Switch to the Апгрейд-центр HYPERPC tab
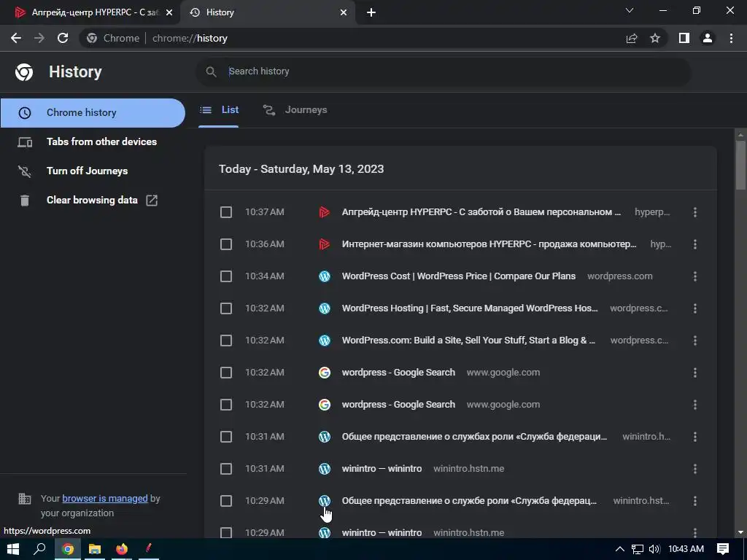This screenshot has height=560, width=747. coord(89,12)
